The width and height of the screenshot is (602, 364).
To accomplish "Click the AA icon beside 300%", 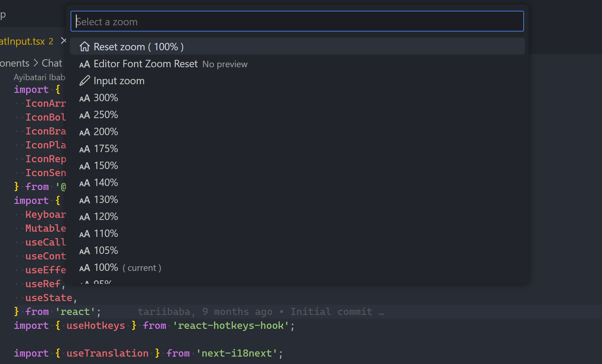I will tap(85, 98).
